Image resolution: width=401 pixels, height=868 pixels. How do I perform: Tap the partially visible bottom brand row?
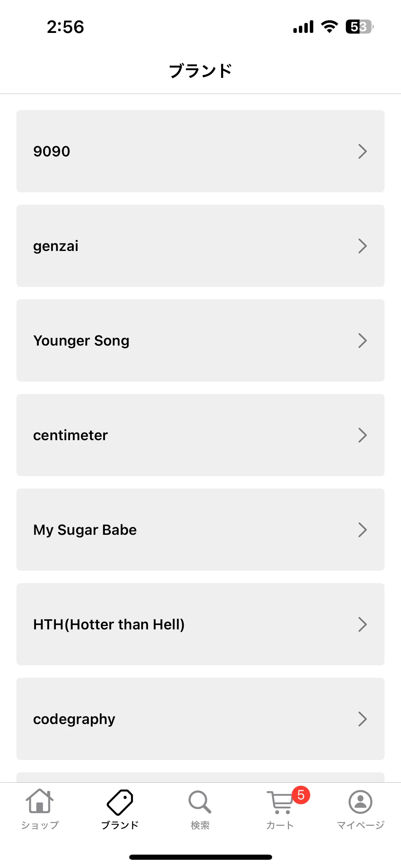pos(200,777)
